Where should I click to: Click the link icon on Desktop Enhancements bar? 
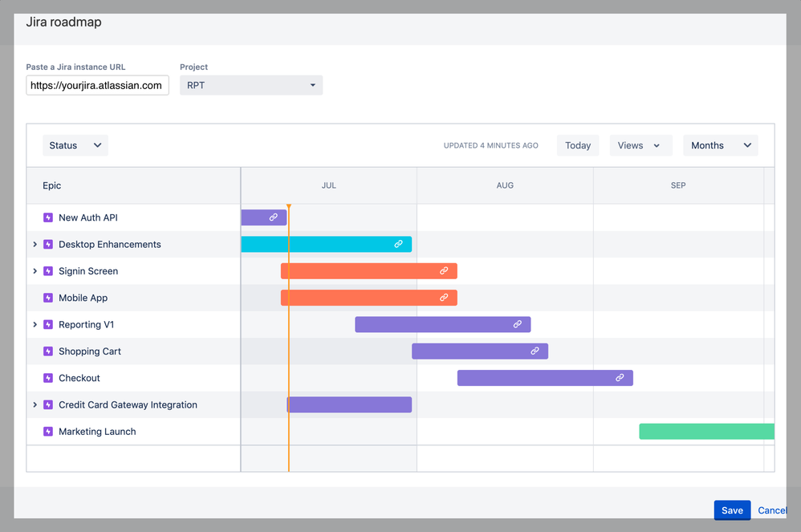tap(398, 244)
